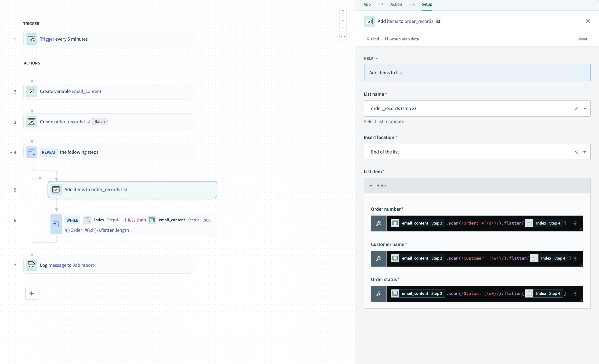Click the undo icon above the canvas
This screenshot has height=364, width=599.
(343, 12)
